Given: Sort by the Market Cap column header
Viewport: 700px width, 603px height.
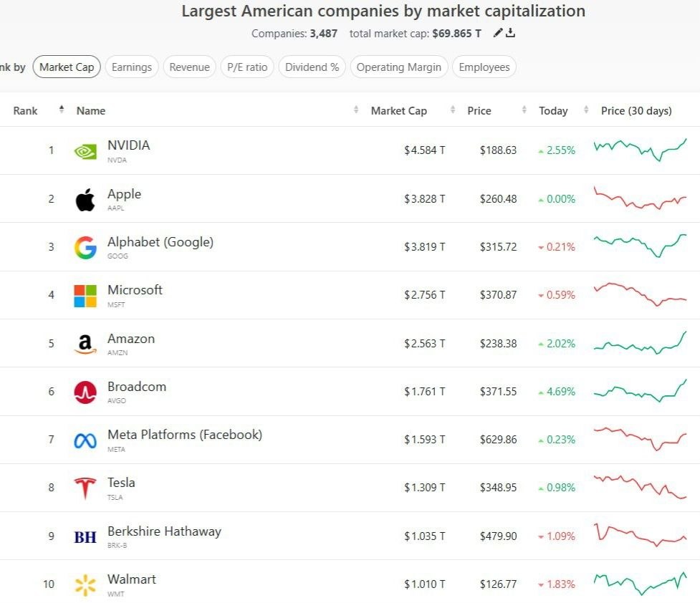Looking at the screenshot, I should click(x=398, y=111).
